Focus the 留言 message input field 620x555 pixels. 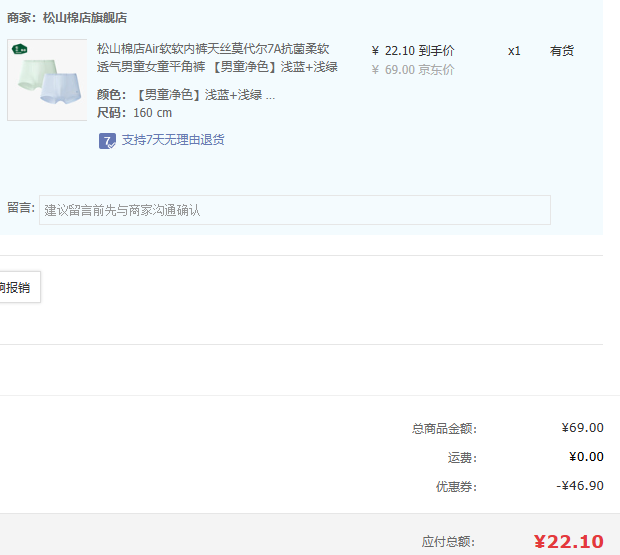point(295,210)
